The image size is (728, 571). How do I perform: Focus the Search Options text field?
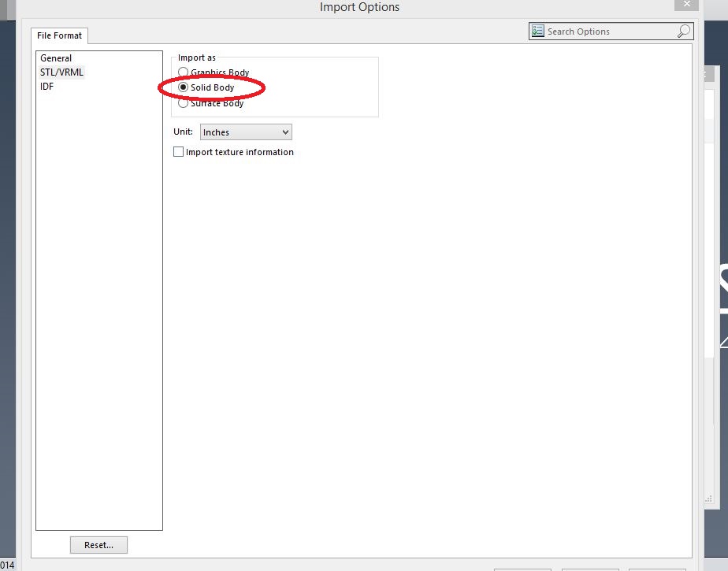point(608,32)
